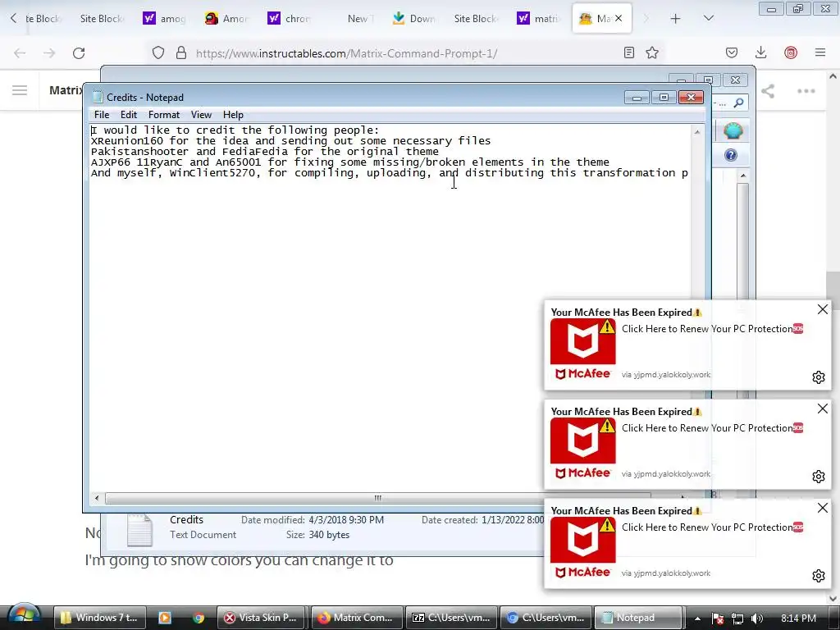The height and width of the screenshot is (630, 840).
Task: Open the Firefox application hamburger menu
Action: pos(820,52)
